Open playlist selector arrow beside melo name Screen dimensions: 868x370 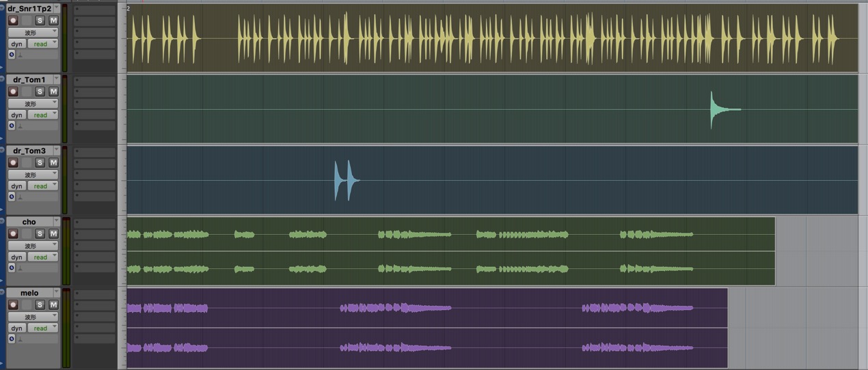click(x=57, y=293)
